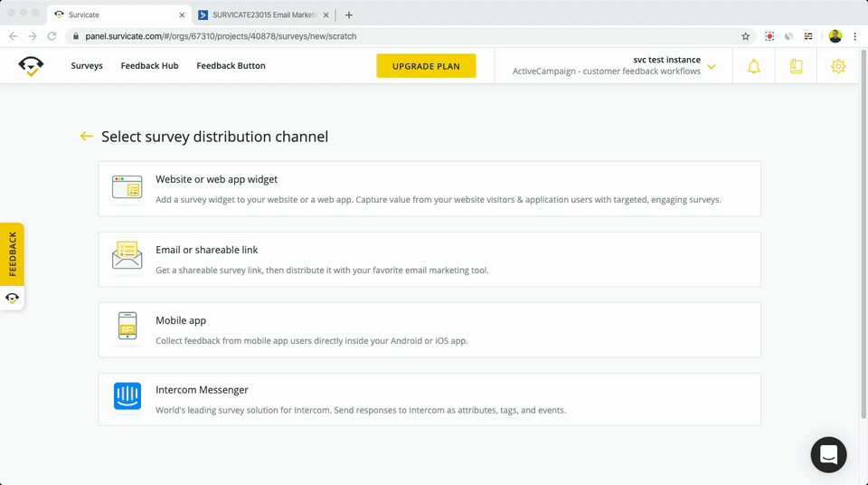This screenshot has height=485, width=868.
Task: Click the Upgrade Plan button
Action: point(426,66)
